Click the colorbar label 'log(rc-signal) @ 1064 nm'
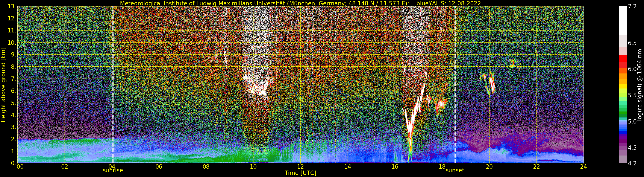Screen dimensions: 644x177 (x=640, y=85)
